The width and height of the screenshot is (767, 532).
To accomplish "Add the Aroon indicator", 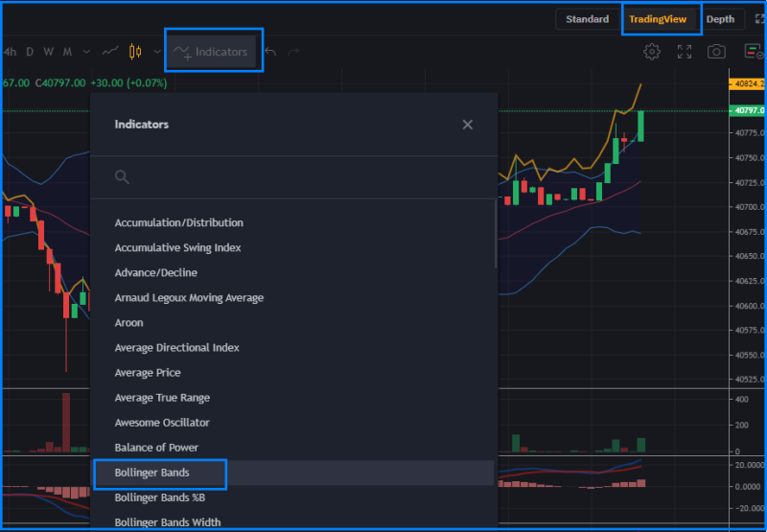I will (294, 323).
